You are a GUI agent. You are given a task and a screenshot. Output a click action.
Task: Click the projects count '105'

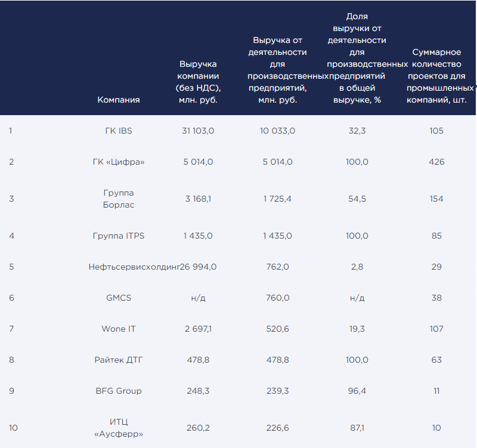[x=436, y=131]
